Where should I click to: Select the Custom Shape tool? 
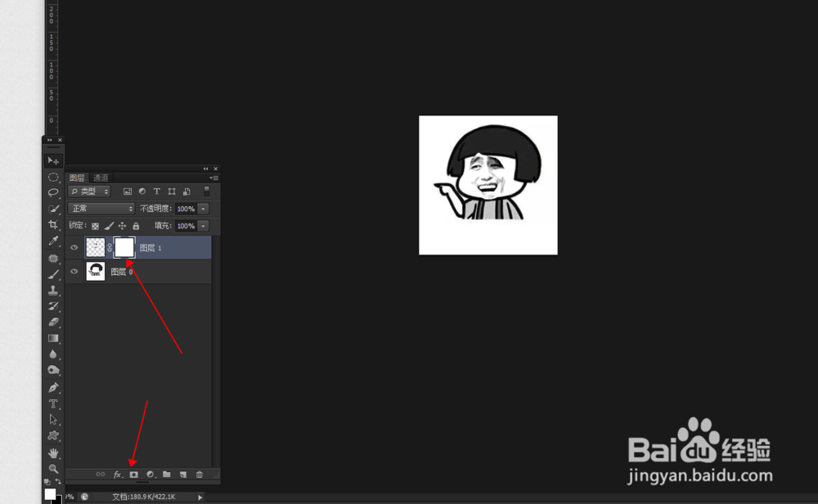pos(53,435)
